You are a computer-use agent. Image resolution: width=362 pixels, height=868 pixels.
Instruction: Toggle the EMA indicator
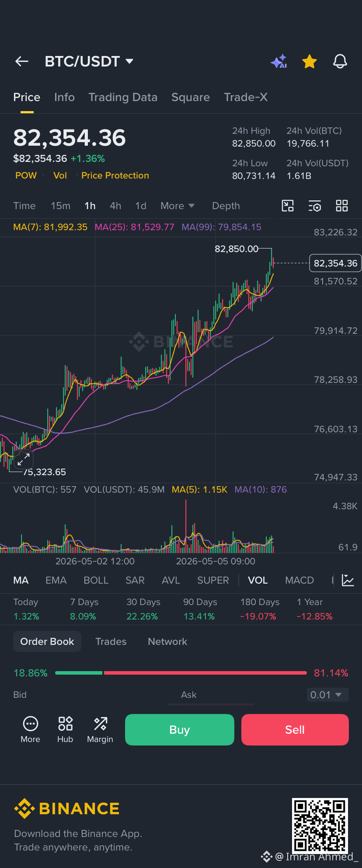click(x=56, y=580)
